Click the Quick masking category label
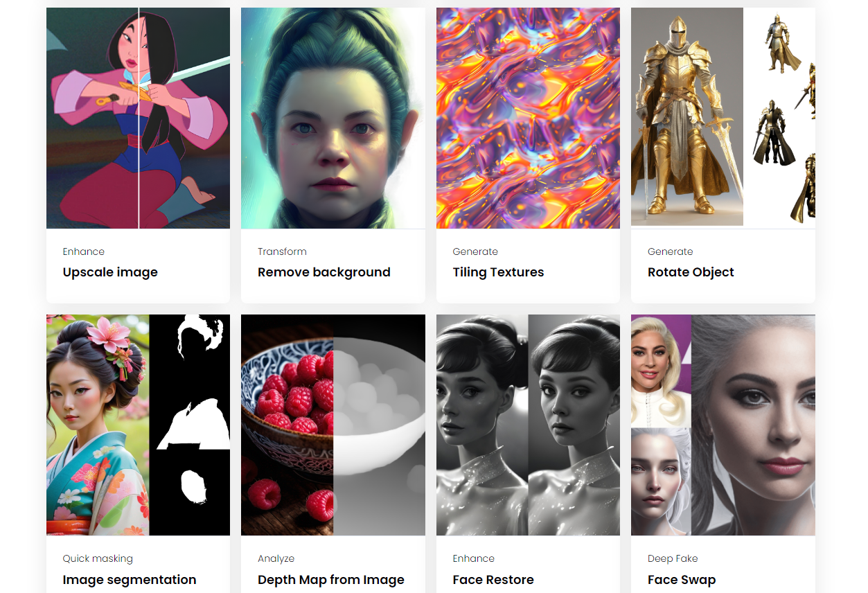The width and height of the screenshot is (868, 593). [x=98, y=558]
